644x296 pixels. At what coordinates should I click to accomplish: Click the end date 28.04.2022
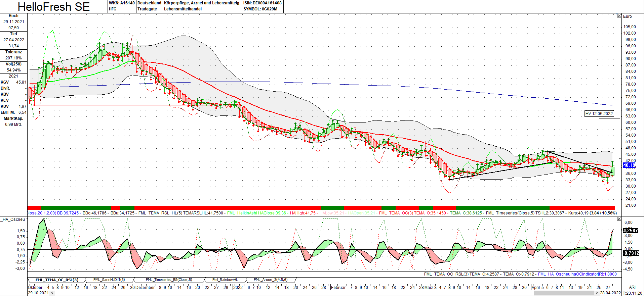pos(610,293)
